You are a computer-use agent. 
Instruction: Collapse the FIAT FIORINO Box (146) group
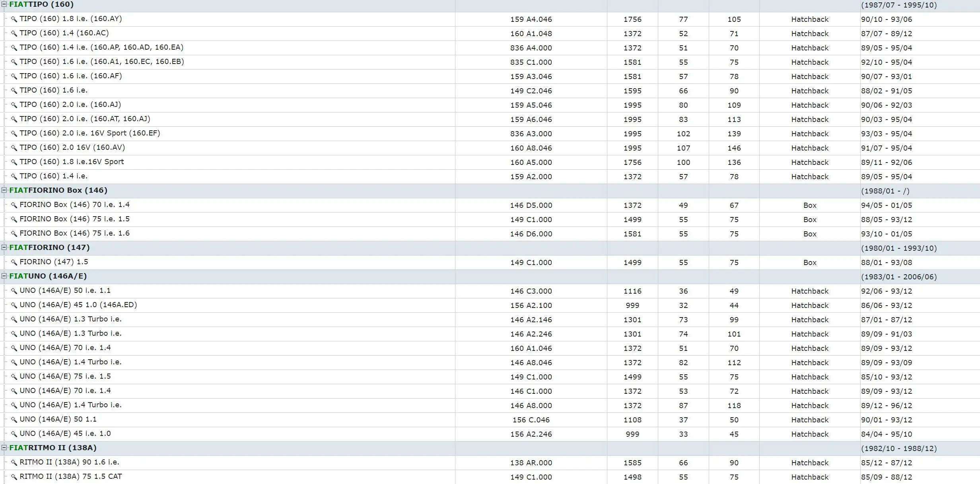coord(4,190)
